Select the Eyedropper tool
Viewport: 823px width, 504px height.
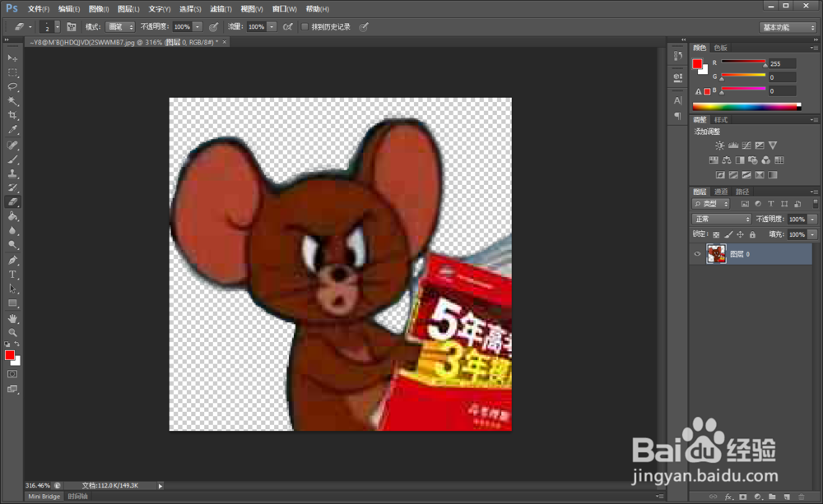tap(12, 130)
